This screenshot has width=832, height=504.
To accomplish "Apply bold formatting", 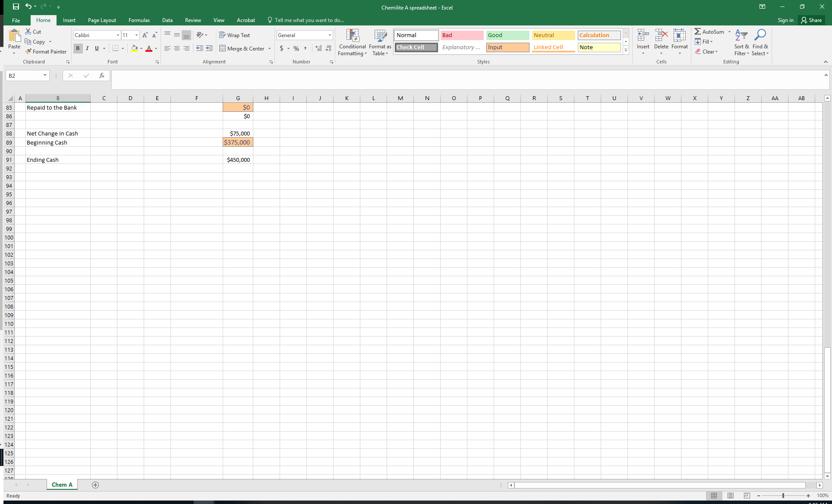I will point(78,48).
